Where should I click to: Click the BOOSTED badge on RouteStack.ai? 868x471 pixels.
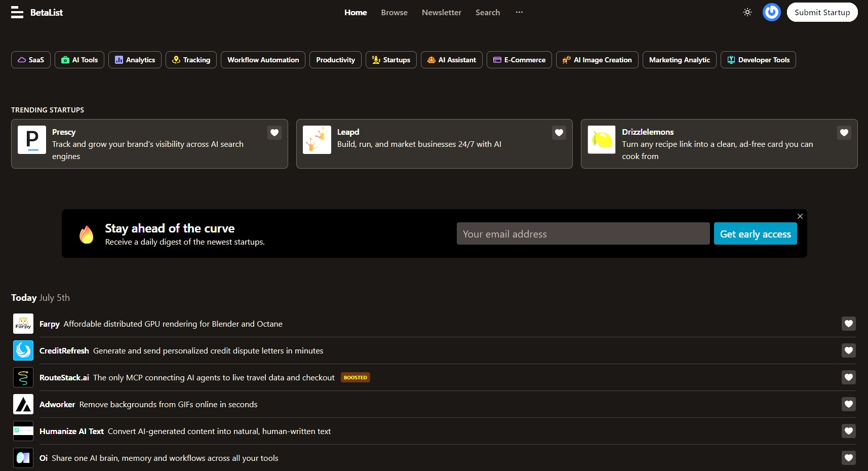(x=356, y=377)
